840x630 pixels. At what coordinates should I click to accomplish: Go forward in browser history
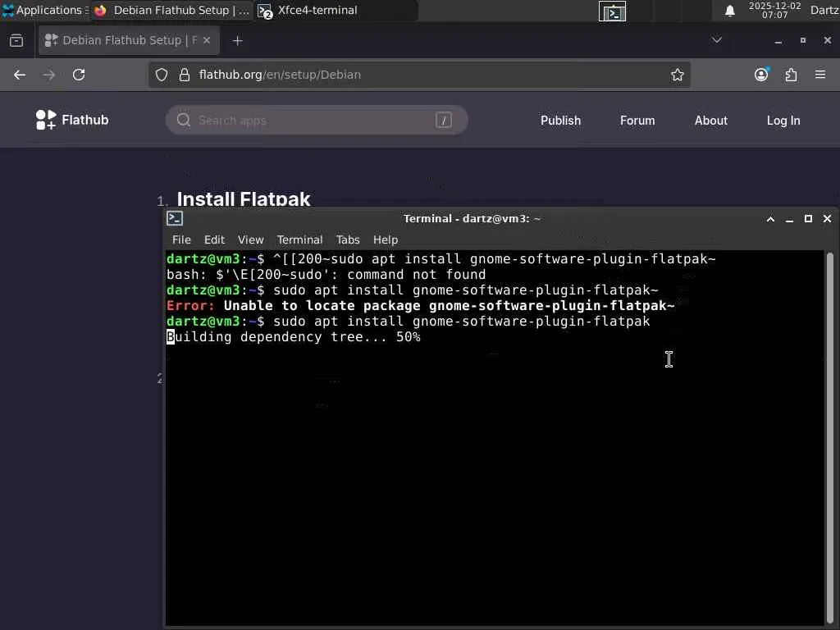click(49, 75)
